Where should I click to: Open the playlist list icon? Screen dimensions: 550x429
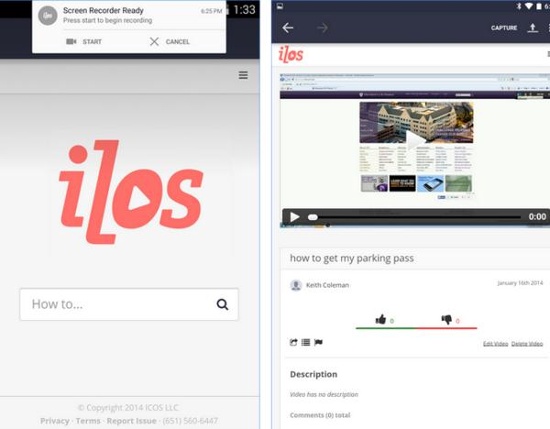(306, 342)
